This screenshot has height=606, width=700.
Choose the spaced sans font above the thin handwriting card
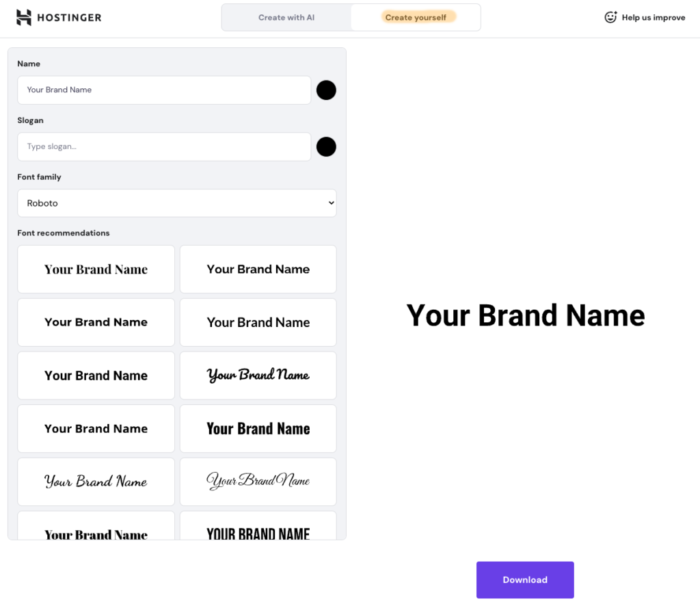point(96,429)
